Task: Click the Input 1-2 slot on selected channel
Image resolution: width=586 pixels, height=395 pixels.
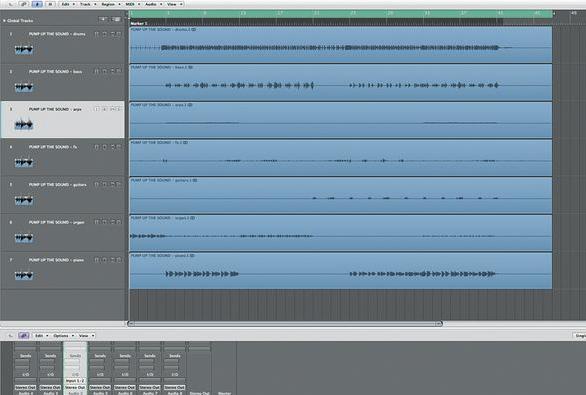Action: tap(75, 381)
